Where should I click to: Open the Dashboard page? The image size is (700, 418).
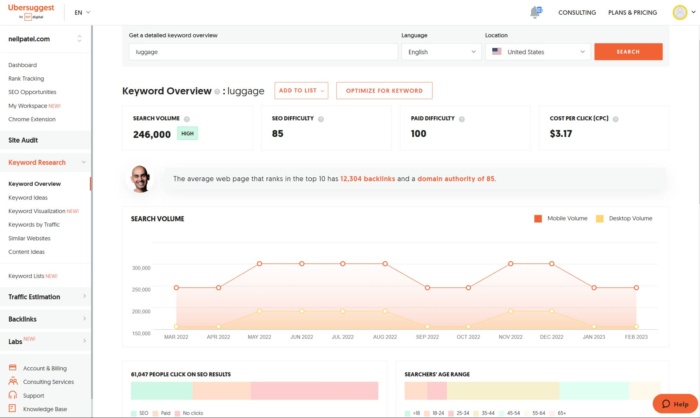pyautogui.click(x=22, y=65)
